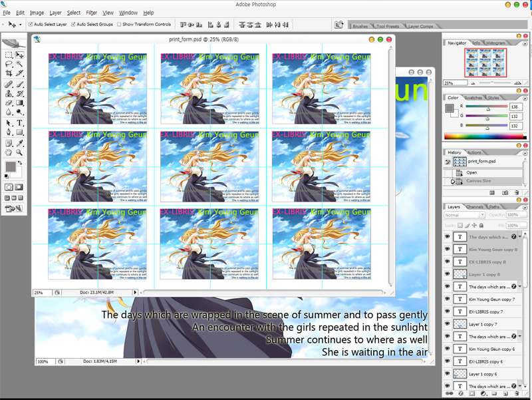Switch to the Actions tab

click(x=474, y=153)
